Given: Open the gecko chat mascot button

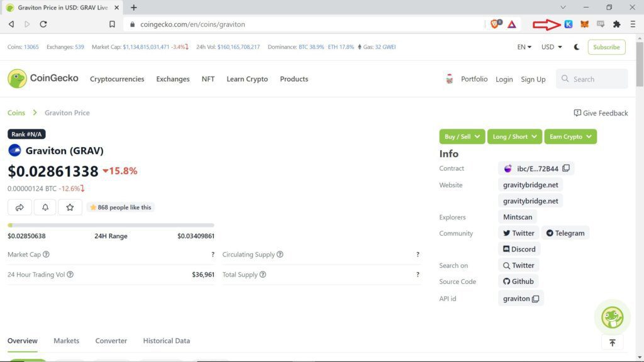Looking at the screenshot, I should pyautogui.click(x=613, y=317).
